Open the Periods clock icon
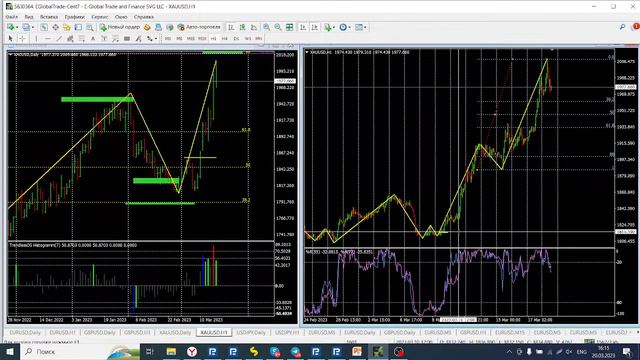Screen dimensions: 640x360 [343, 27]
